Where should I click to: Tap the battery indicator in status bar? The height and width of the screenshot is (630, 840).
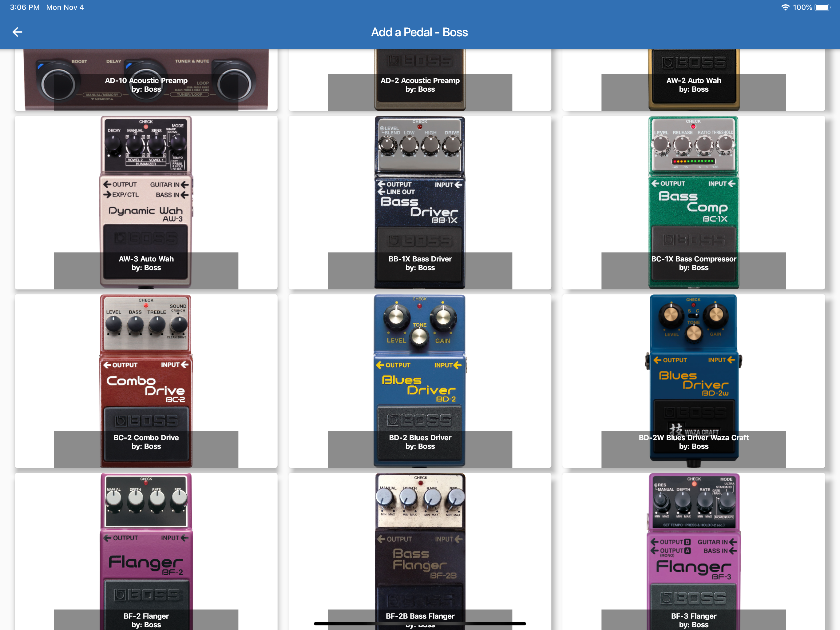click(822, 7)
